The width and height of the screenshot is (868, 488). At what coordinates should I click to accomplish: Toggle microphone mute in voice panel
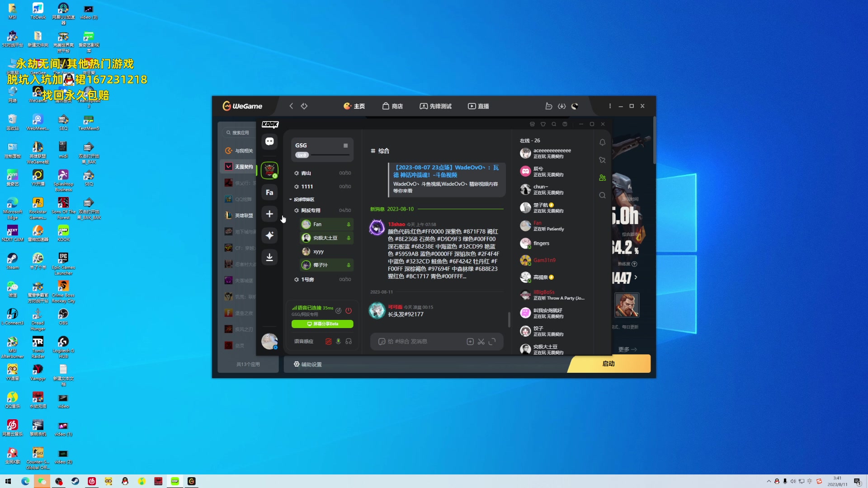338,342
